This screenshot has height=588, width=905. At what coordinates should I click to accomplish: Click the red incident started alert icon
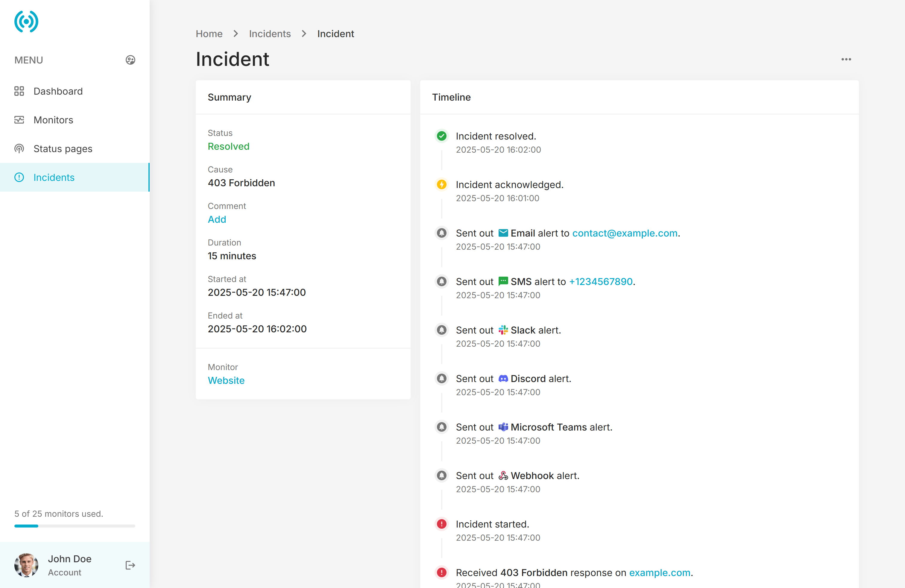(441, 524)
